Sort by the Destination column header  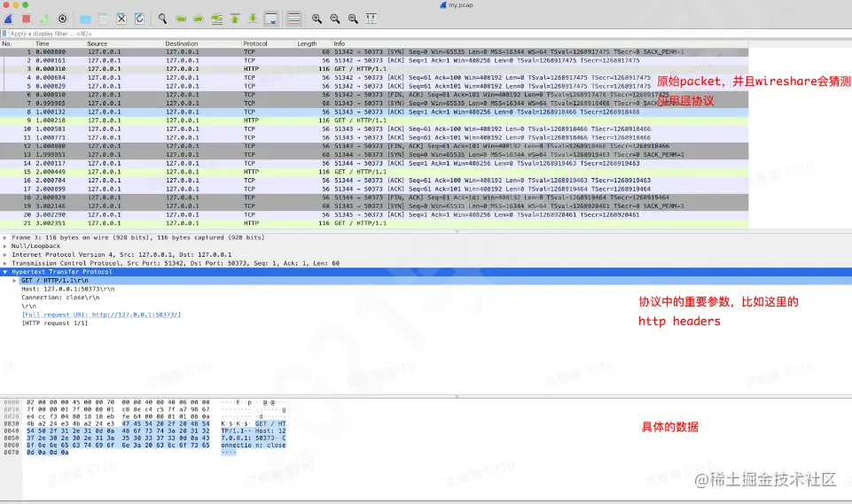click(182, 43)
